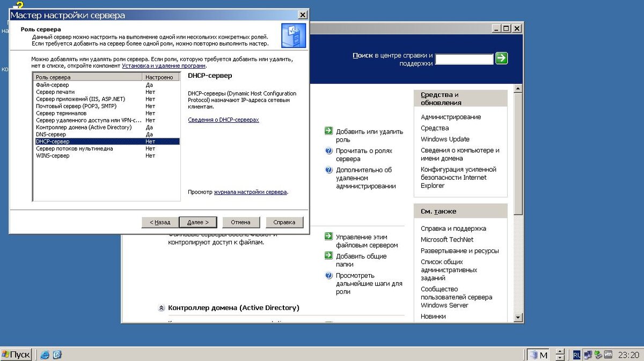
Task: Click the second quick launch icon on taskbar
Action: (57, 355)
